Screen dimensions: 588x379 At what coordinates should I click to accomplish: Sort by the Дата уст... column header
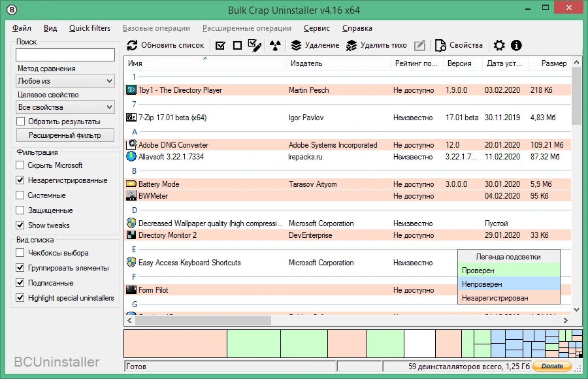click(x=505, y=63)
